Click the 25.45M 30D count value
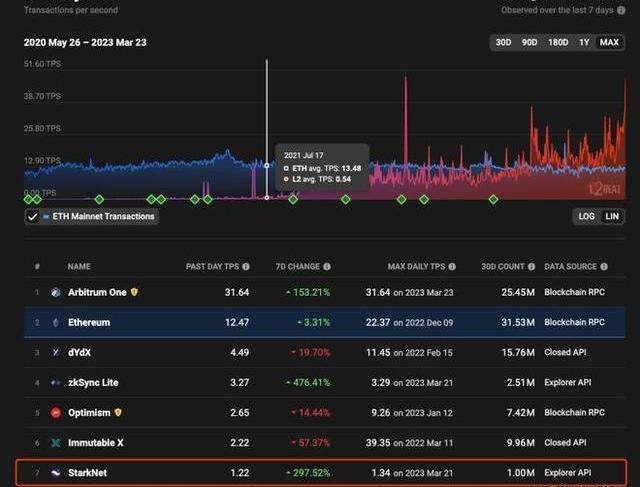Screen dimensions: 640x487 point(518,292)
